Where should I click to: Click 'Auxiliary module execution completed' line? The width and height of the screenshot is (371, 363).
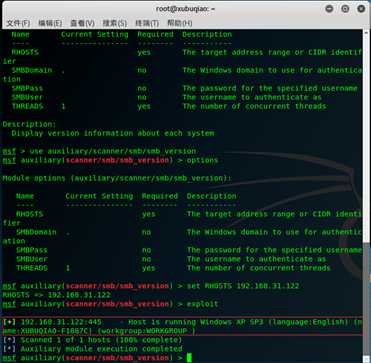click(93, 349)
